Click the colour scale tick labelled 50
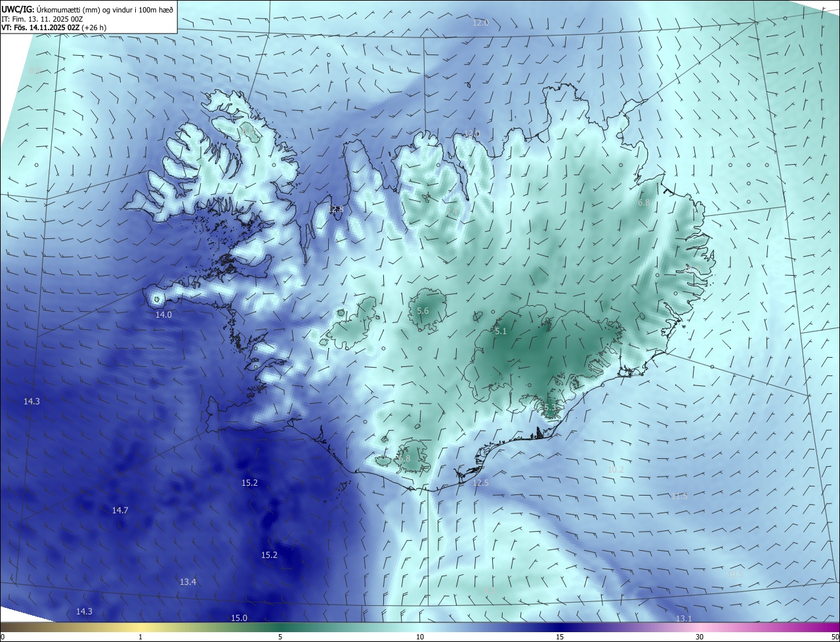 [835, 637]
